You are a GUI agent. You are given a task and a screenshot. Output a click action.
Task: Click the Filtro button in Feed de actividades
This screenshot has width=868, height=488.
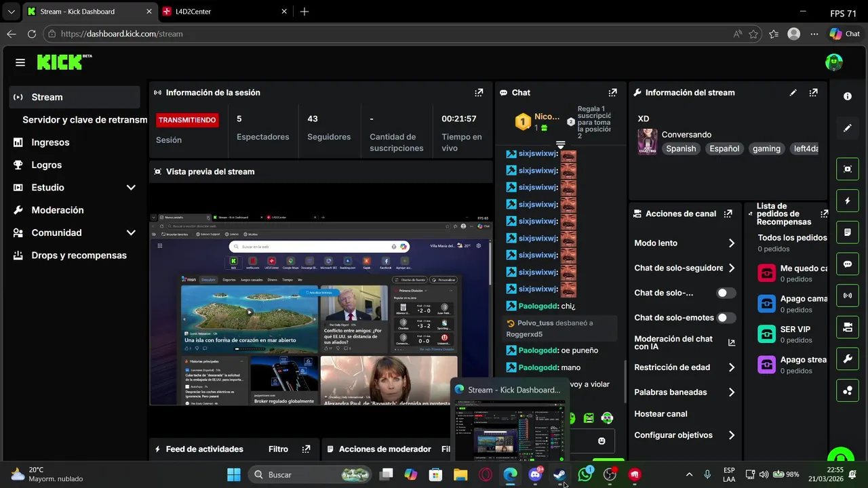(278, 449)
